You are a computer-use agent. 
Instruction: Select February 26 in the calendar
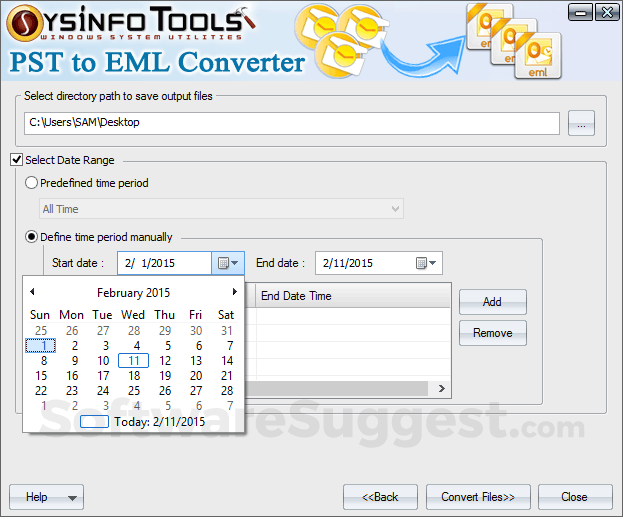tap(164, 391)
